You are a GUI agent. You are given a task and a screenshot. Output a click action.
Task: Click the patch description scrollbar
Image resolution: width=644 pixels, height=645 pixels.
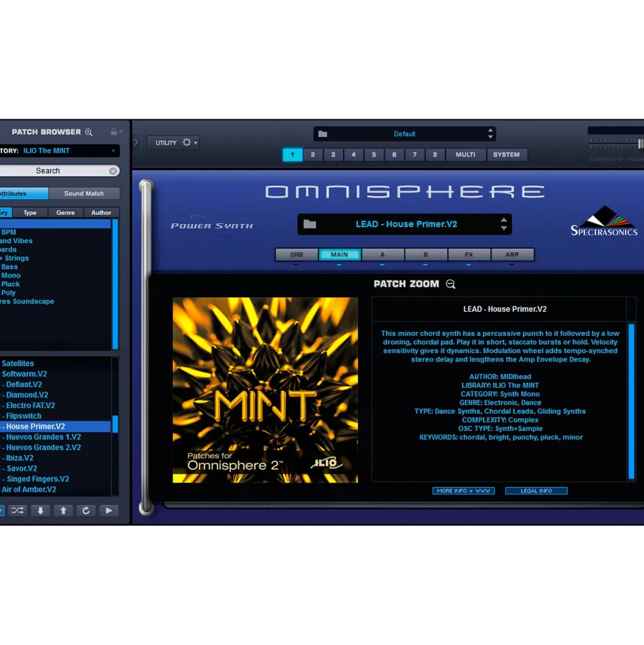[632, 401]
